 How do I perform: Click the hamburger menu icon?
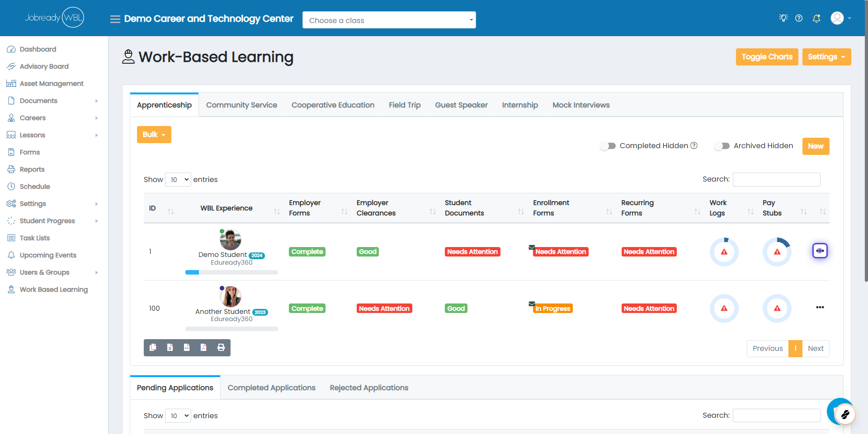[x=115, y=19]
